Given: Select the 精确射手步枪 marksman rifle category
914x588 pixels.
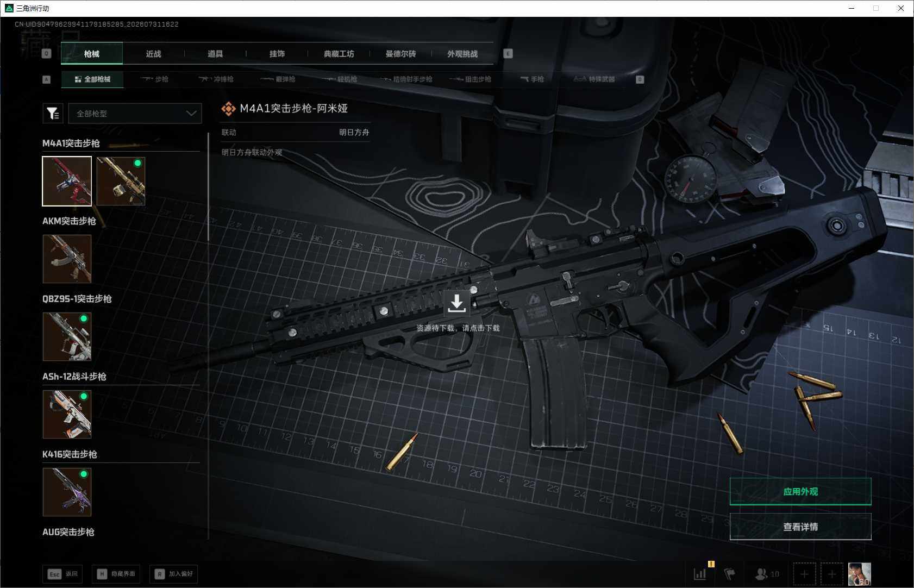Looking at the screenshot, I should 406,79.
